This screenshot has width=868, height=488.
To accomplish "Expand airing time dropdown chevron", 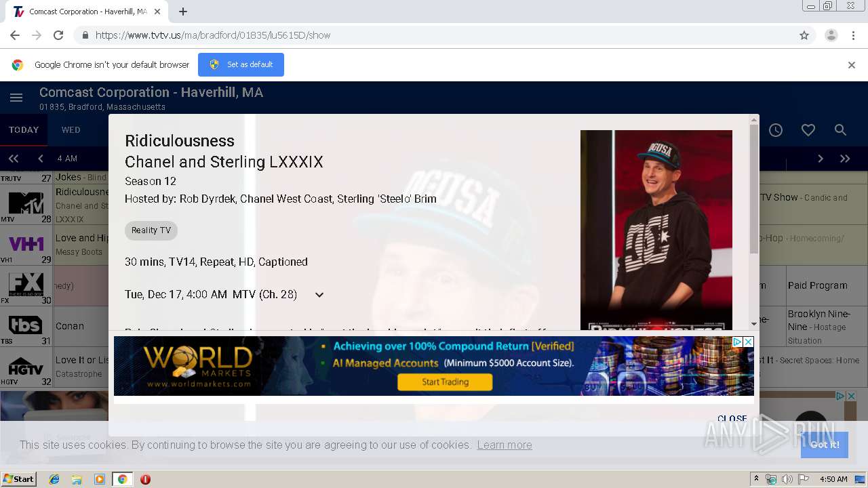I will 319,295.
